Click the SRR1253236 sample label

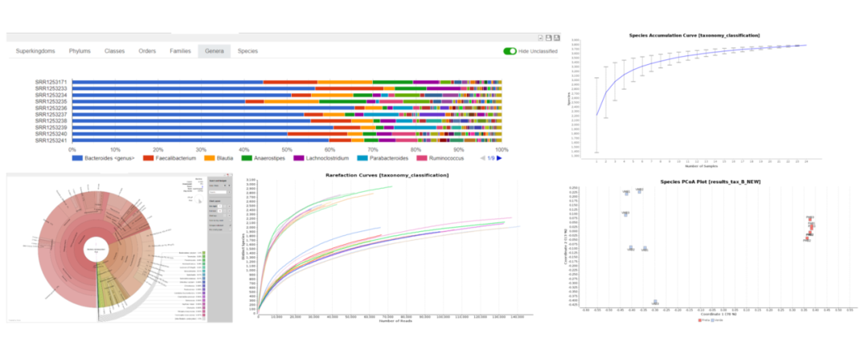tap(51, 108)
